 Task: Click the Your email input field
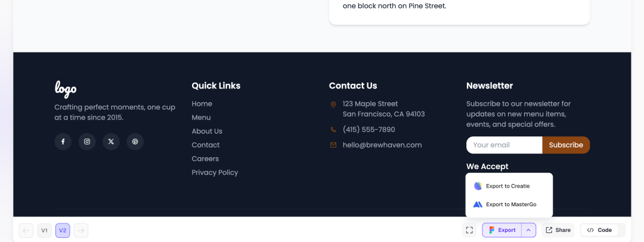point(504,145)
